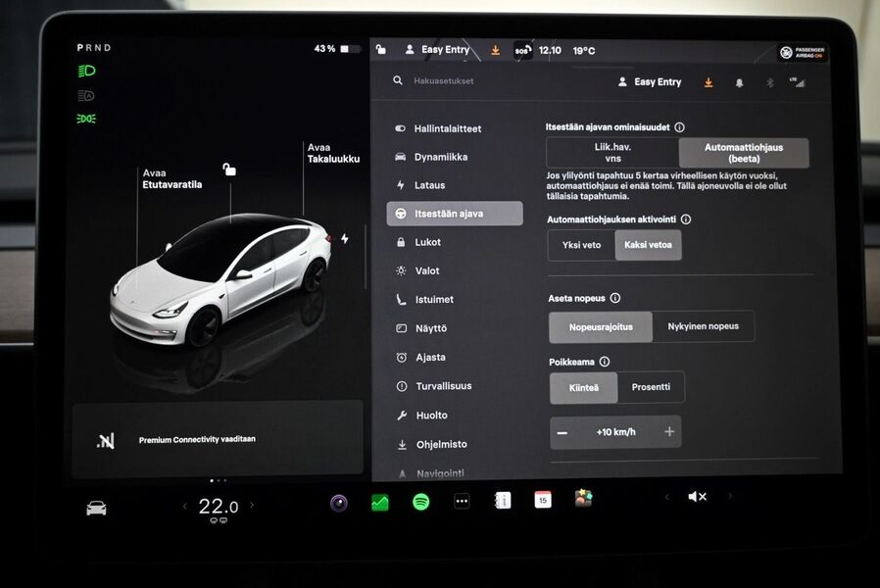Tap the 43 % battery indicator
Image resolution: width=880 pixels, height=588 pixels.
[337, 49]
